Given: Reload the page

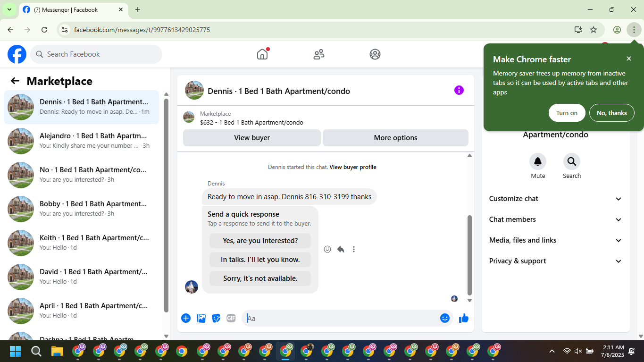Looking at the screenshot, I should (44, 30).
